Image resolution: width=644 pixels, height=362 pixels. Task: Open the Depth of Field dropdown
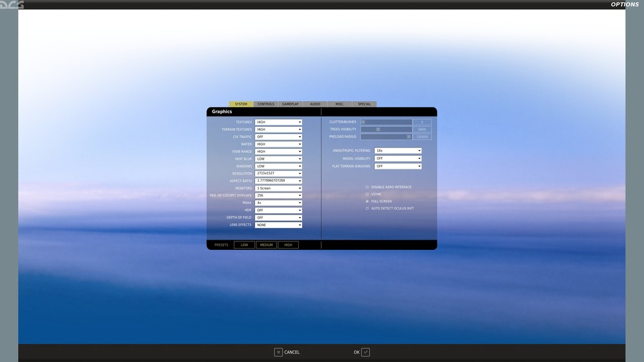pyautogui.click(x=278, y=218)
